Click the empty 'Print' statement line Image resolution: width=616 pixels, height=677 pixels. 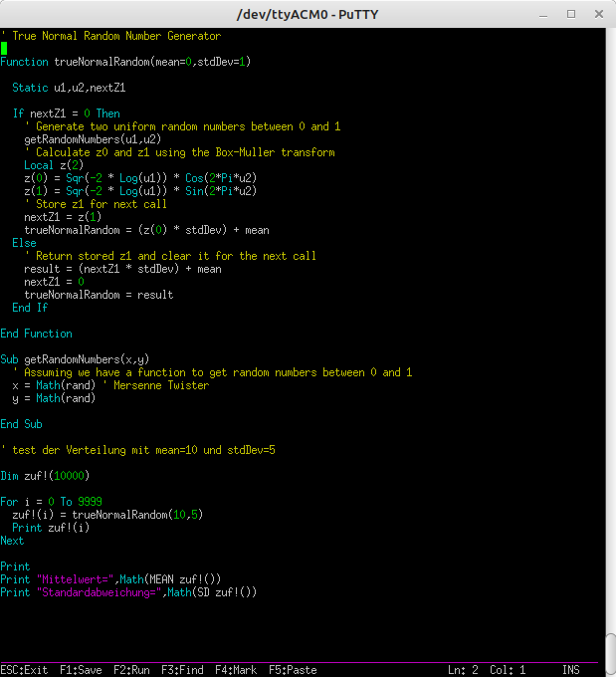(15, 566)
